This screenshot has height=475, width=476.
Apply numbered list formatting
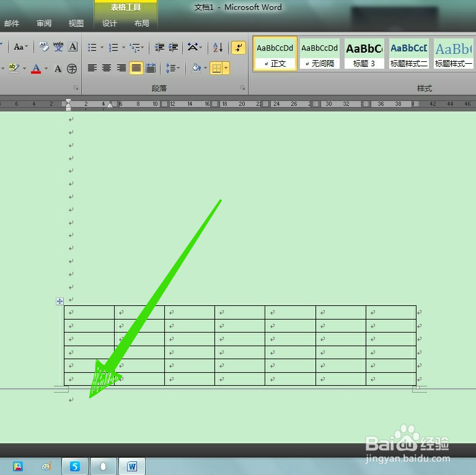coord(113,47)
